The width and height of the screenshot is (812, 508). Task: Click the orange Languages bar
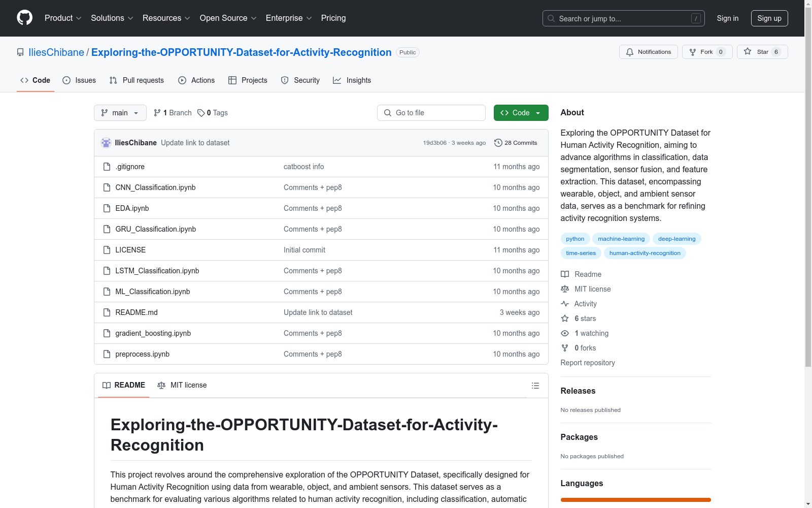coord(635,500)
